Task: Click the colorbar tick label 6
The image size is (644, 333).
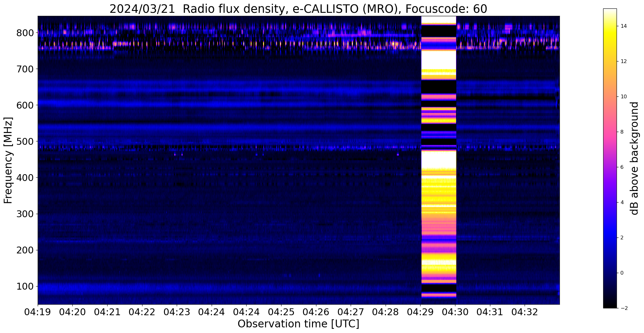Action: tap(622, 167)
